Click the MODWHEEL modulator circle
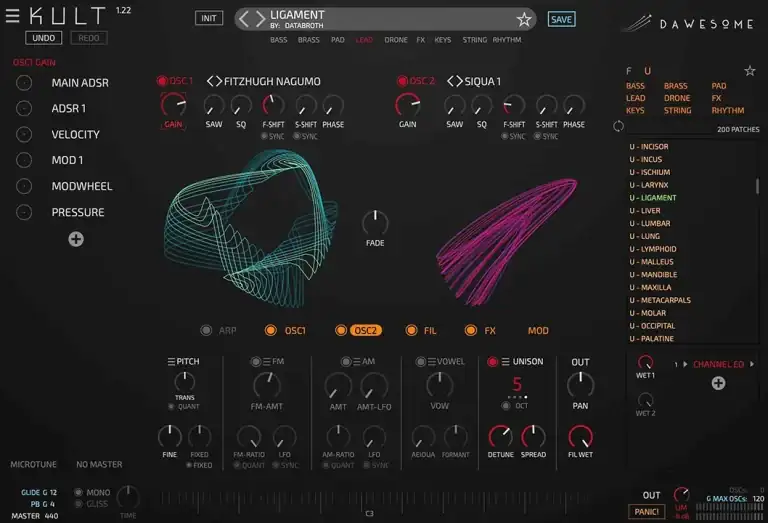The image size is (768, 523). pyautogui.click(x=24, y=186)
